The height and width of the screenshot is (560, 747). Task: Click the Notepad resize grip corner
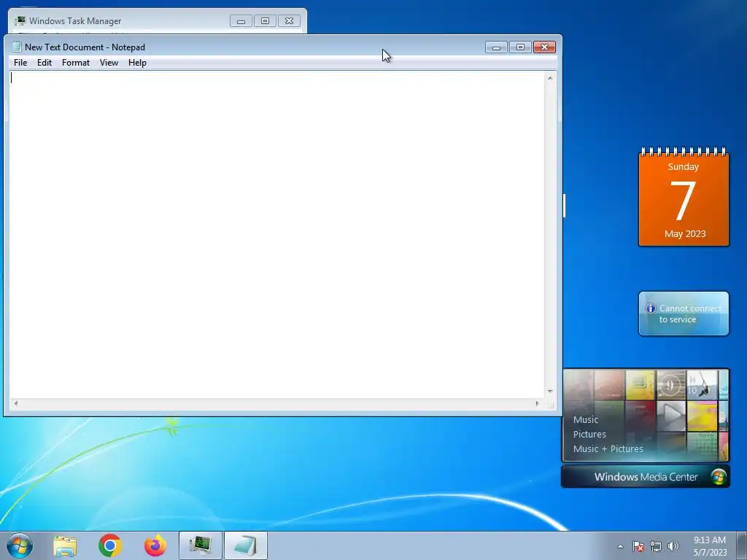[551, 405]
